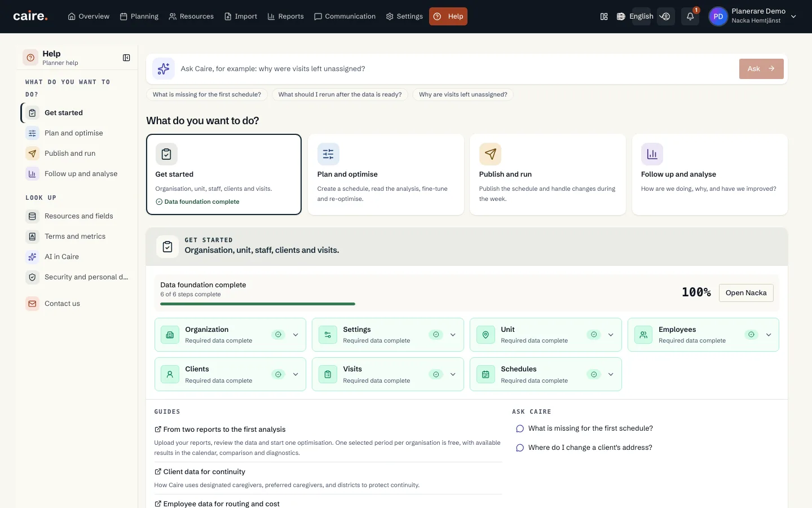Click the Follow up and analyse chart icon in sidebar
The image size is (812, 508).
pos(33,174)
